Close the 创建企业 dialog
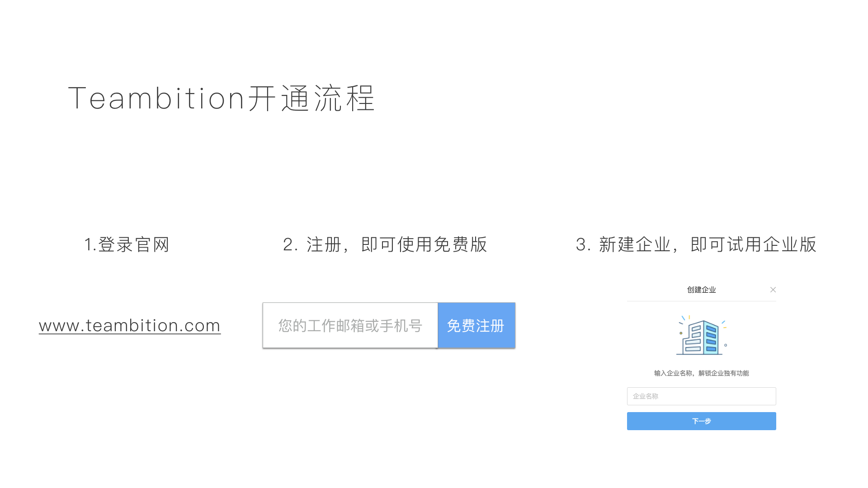 click(x=773, y=290)
